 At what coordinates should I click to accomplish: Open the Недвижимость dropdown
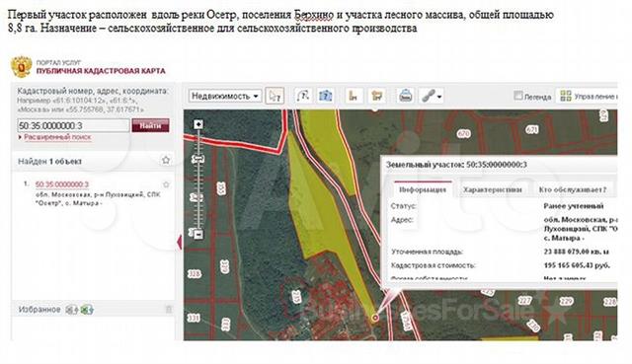pyautogui.click(x=225, y=96)
